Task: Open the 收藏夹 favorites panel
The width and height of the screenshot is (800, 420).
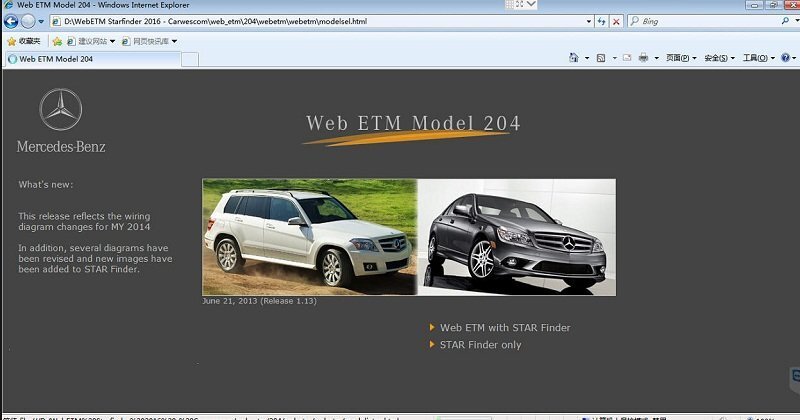Action: tap(24, 41)
